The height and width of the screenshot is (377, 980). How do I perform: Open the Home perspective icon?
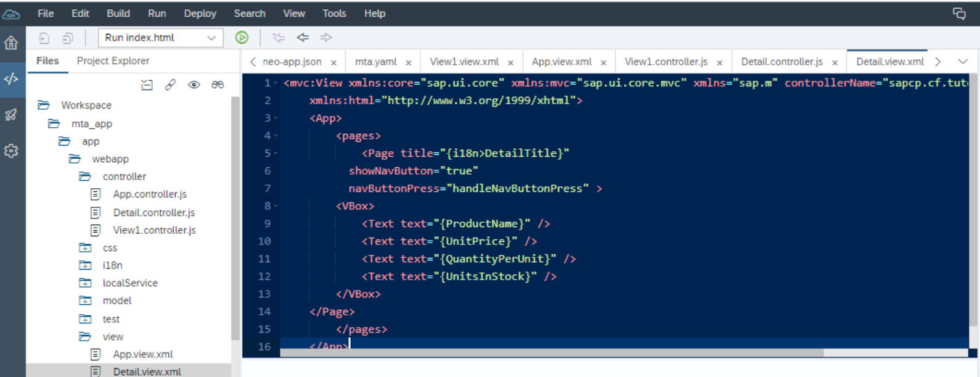(x=11, y=43)
